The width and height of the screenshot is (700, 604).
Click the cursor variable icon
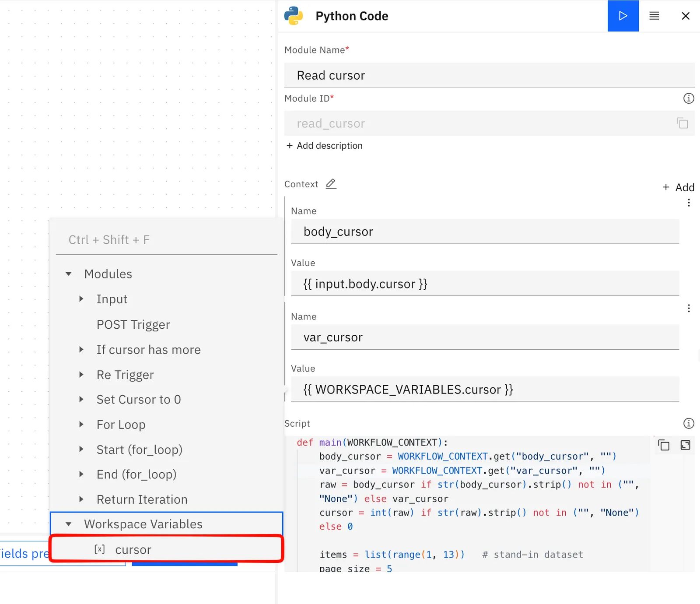point(100,549)
